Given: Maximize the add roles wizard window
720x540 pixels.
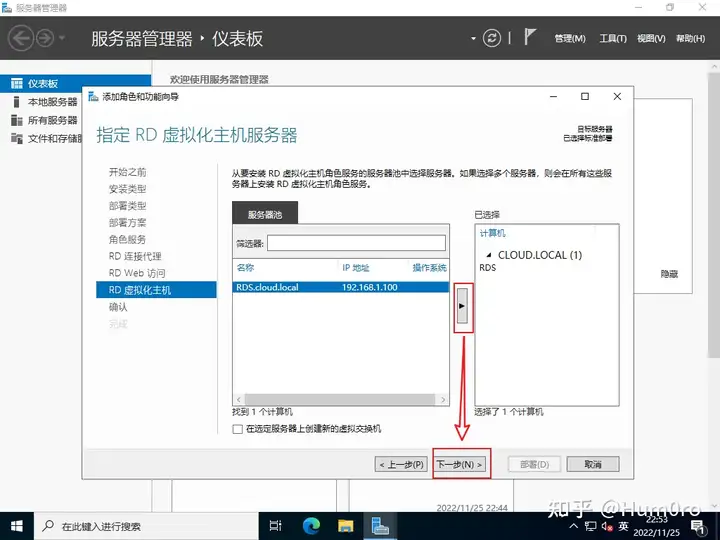Looking at the screenshot, I should (x=585, y=96).
